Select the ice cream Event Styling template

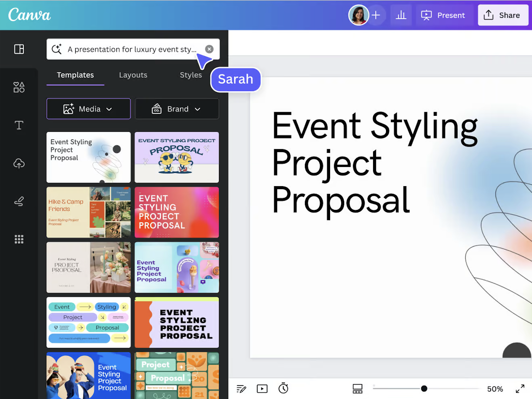[x=177, y=268]
